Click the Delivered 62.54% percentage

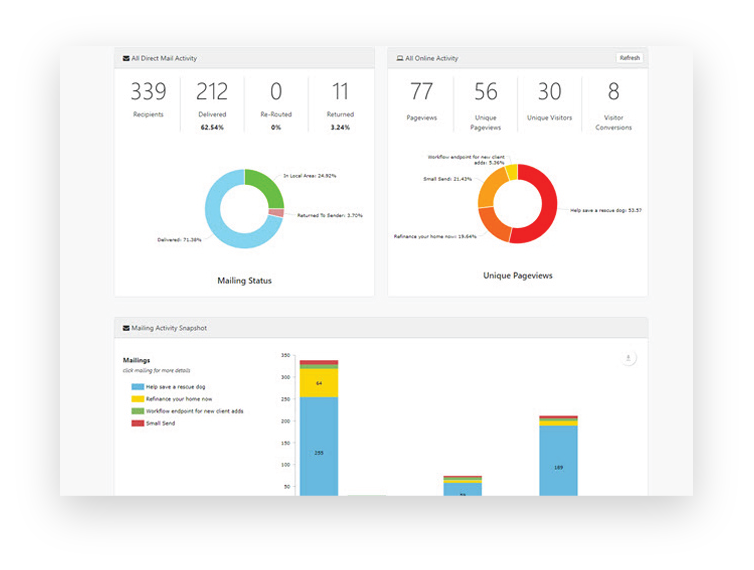tap(212, 127)
